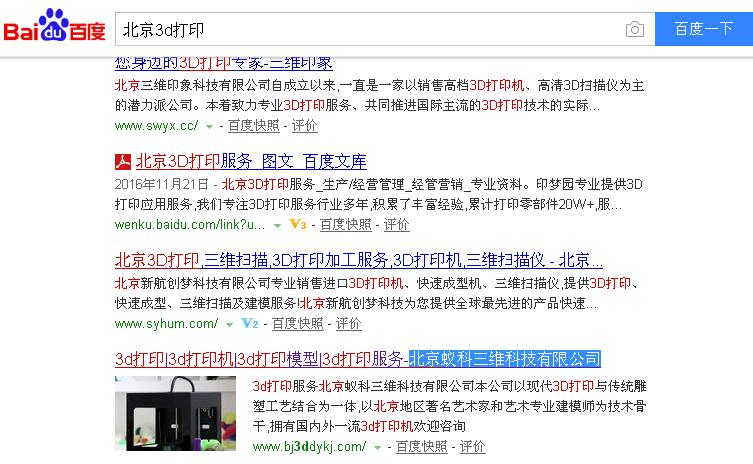Click snippet text starting 3d打印服务北京蚁科
This screenshot has width=753, height=464.
(449, 406)
